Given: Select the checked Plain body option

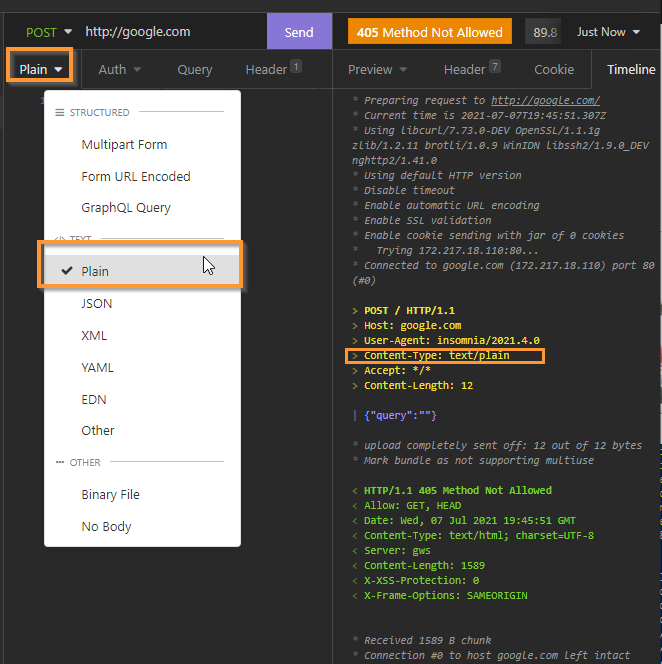Looking at the screenshot, I should [x=142, y=271].
